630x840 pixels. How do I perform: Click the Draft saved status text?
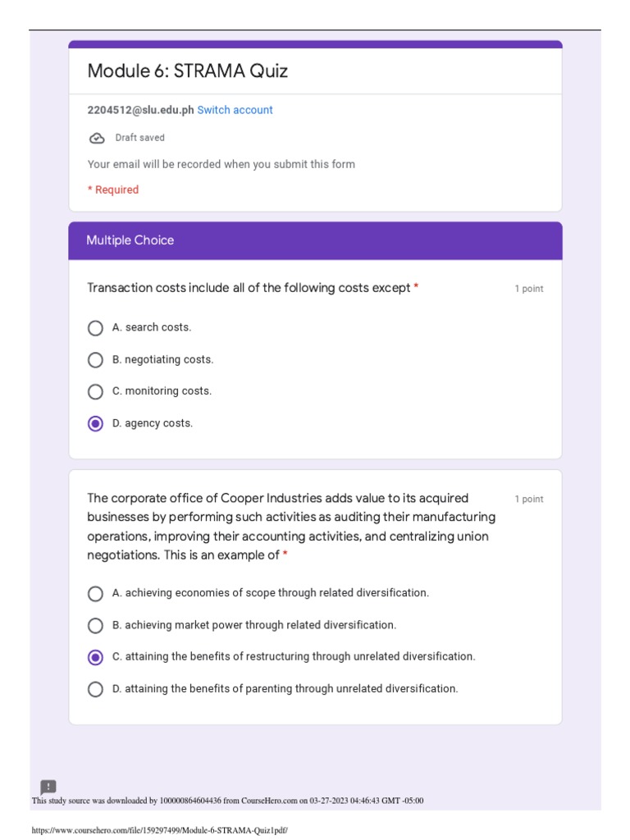tap(139, 138)
